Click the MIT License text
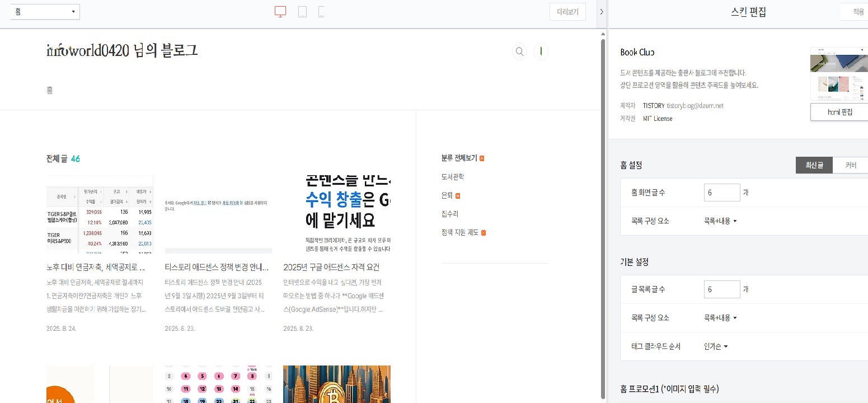 (658, 119)
